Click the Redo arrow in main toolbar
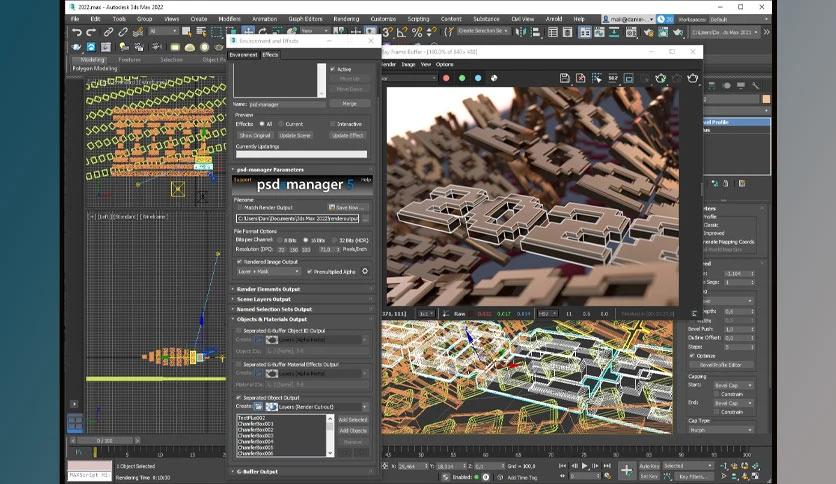 [92, 33]
